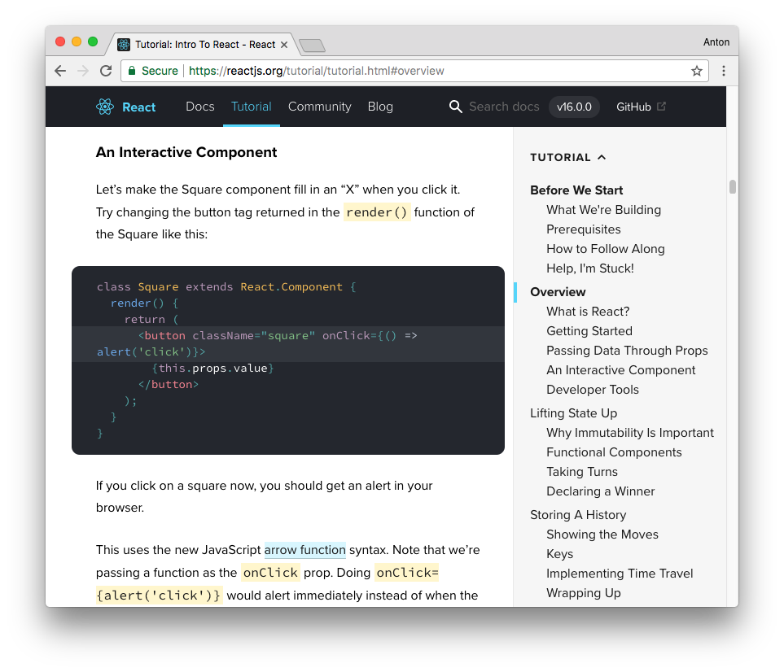Click the GitHub external link icon
Image resolution: width=784 pixels, height=672 pixels.
click(x=661, y=106)
